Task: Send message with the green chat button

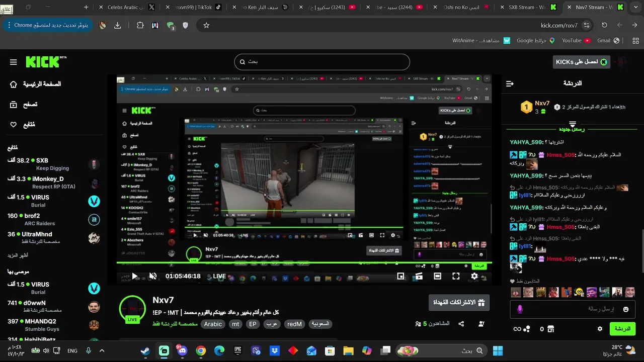Action: pos(622,329)
